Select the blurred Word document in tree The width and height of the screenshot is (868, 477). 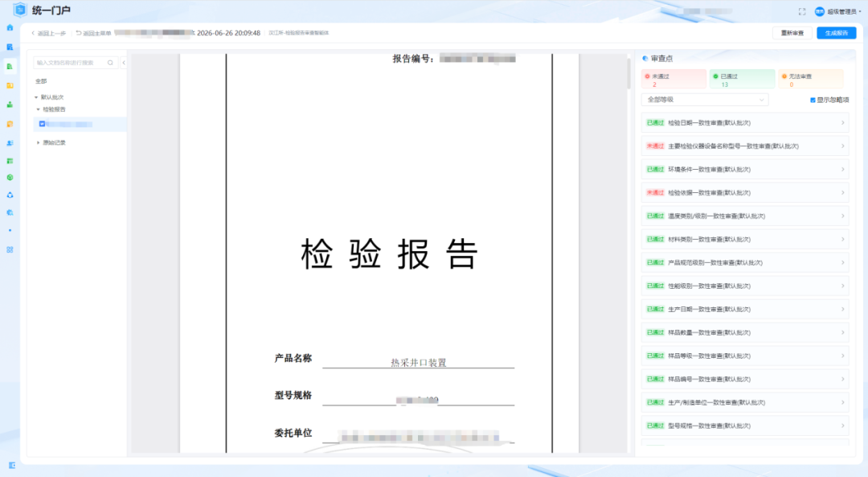pos(80,124)
